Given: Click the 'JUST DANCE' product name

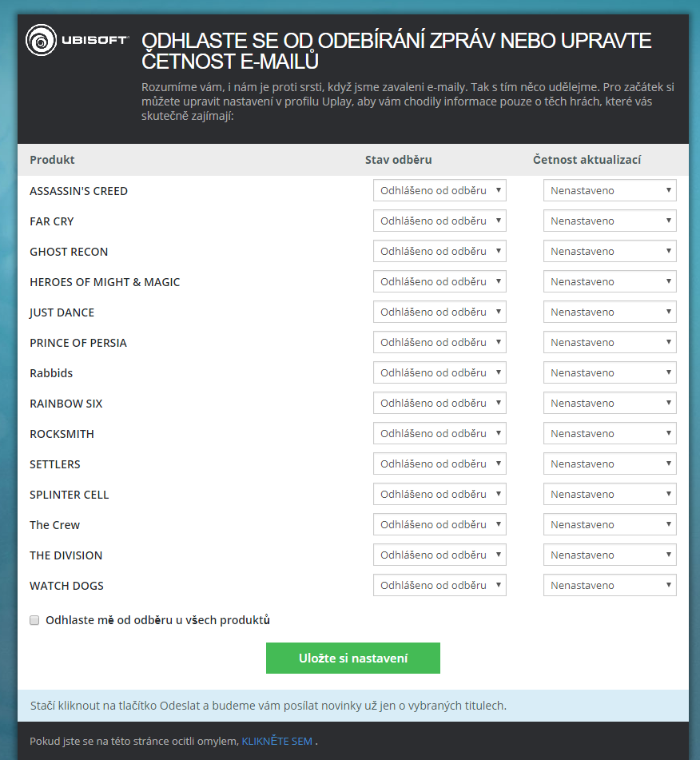Looking at the screenshot, I should coord(62,312).
